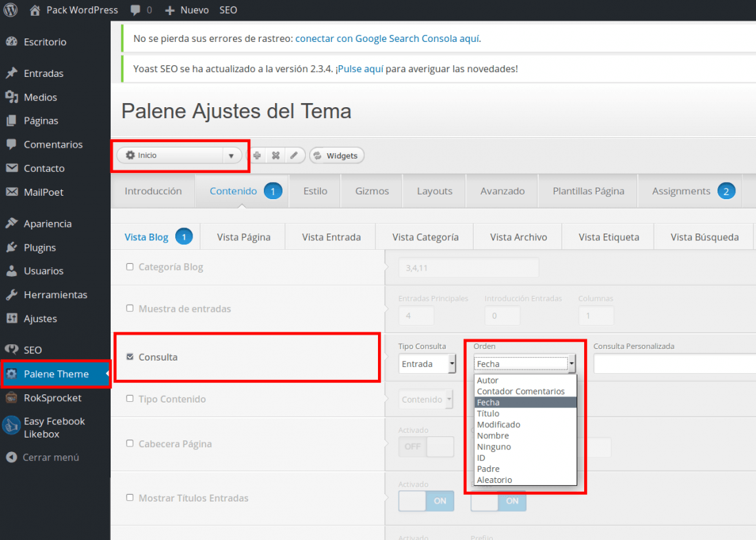Screen dimensions: 756x540
Task: Open Medios media icon
Action: [x=12, y=97]
